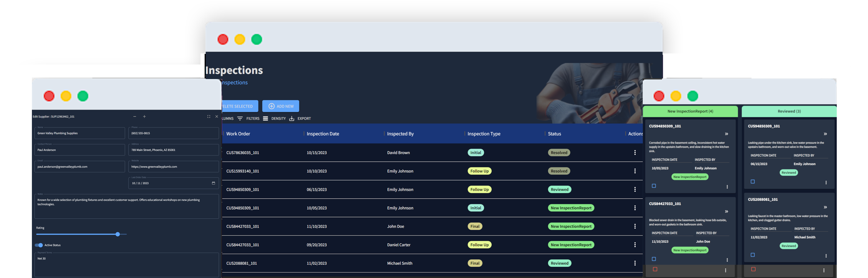Click the Filters icon in the table toolbar
Screen dimensions: 868x278
240,118
